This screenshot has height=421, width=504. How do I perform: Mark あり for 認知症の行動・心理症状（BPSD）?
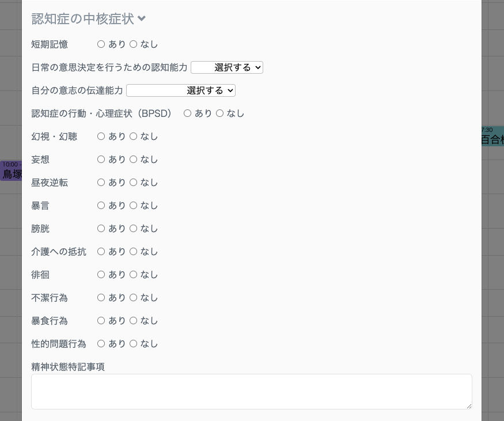tap(187, 113)
